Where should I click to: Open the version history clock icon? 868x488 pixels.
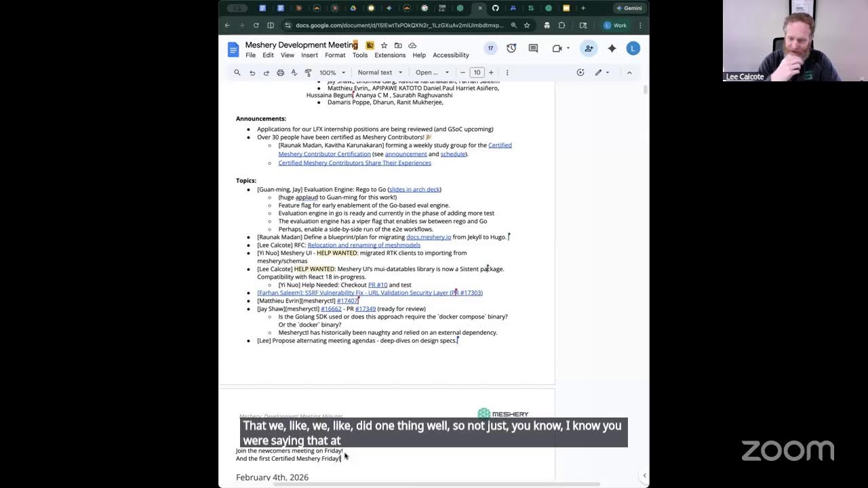pyautogui.click(x=511, y=48)
